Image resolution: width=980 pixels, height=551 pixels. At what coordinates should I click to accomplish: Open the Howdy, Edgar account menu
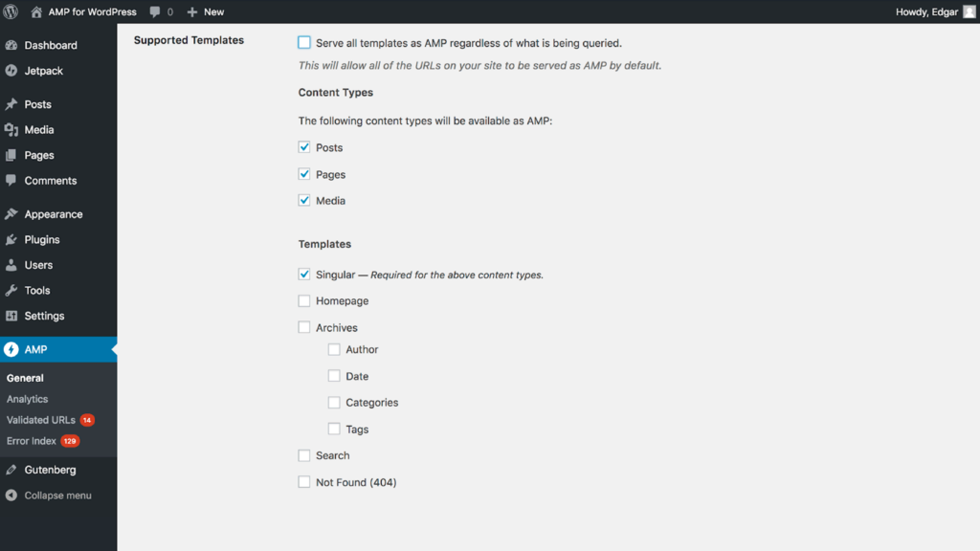coord(925,11)
